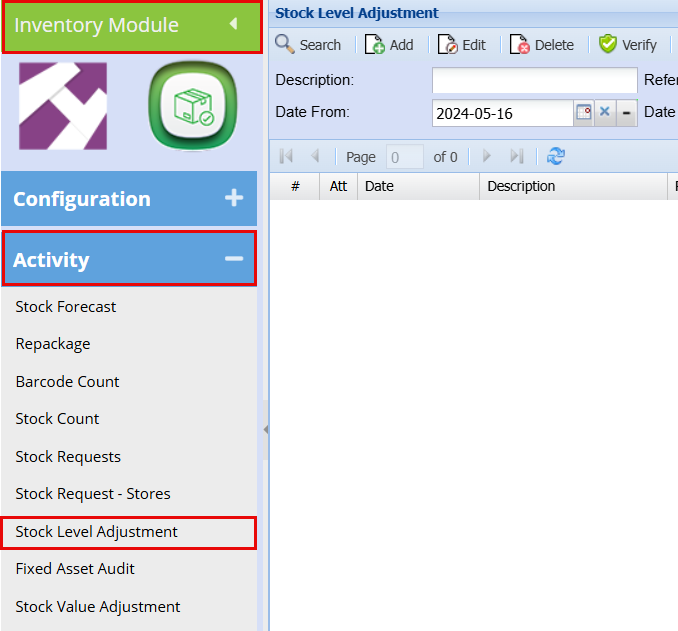Click the Search magnifier icon
The width and height of the screenshot is (678, 631).
coord(285,44)
